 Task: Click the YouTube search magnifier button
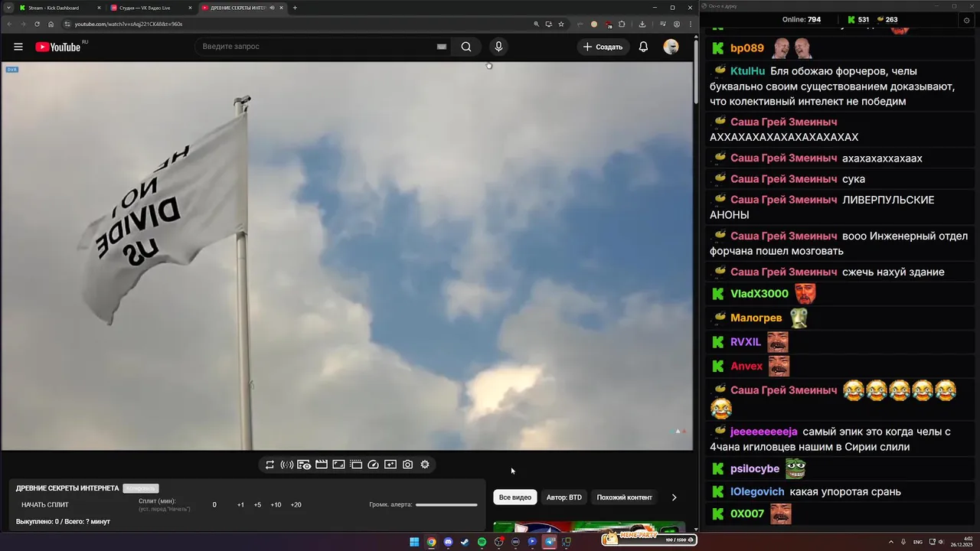pos(466,47)
